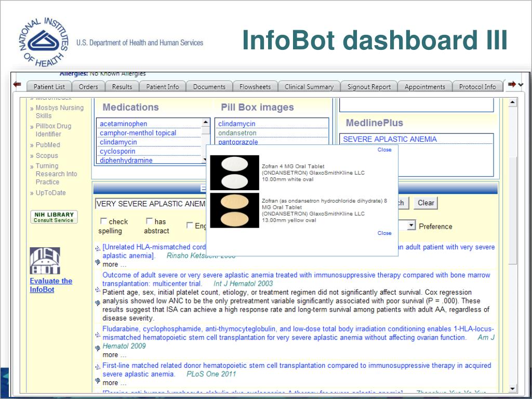Select the Signout Report tab
The image size is (532, 399).
(369, 87)
